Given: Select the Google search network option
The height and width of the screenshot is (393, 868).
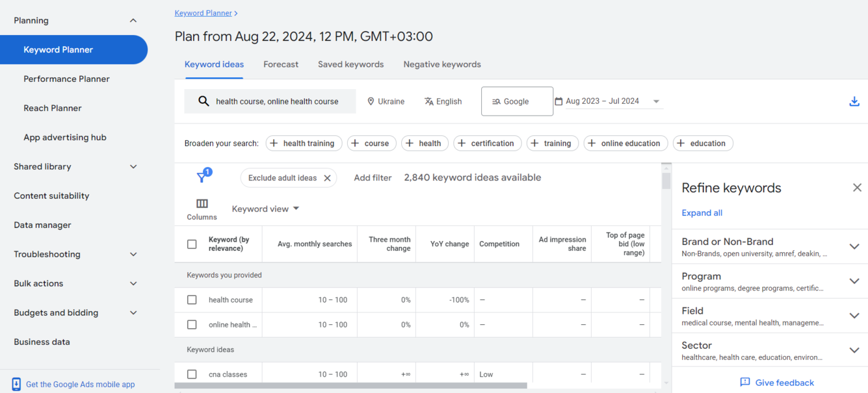Looking at the screenshot, I should coord(517,101).
